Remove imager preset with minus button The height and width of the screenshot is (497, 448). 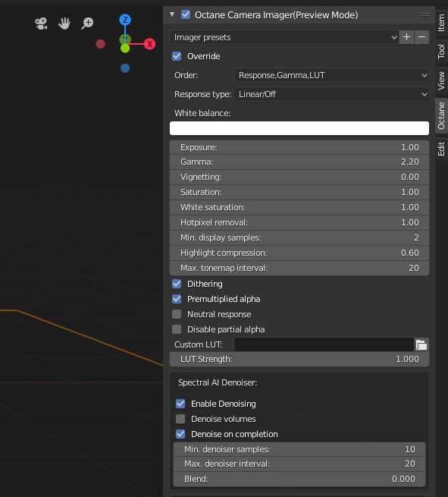point(421,37)
